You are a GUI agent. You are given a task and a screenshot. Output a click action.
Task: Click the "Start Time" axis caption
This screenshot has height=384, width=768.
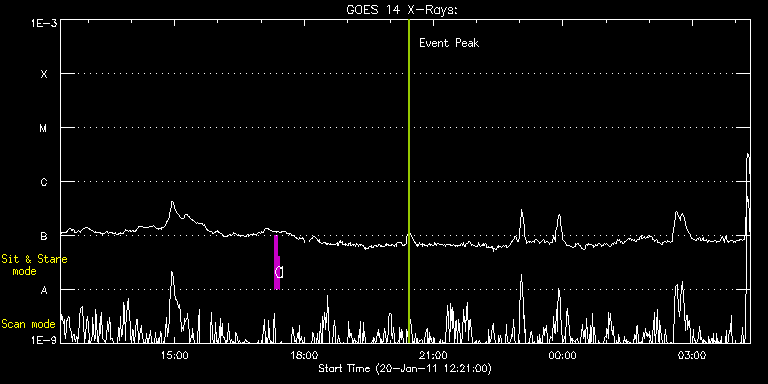tap(405, 368)
